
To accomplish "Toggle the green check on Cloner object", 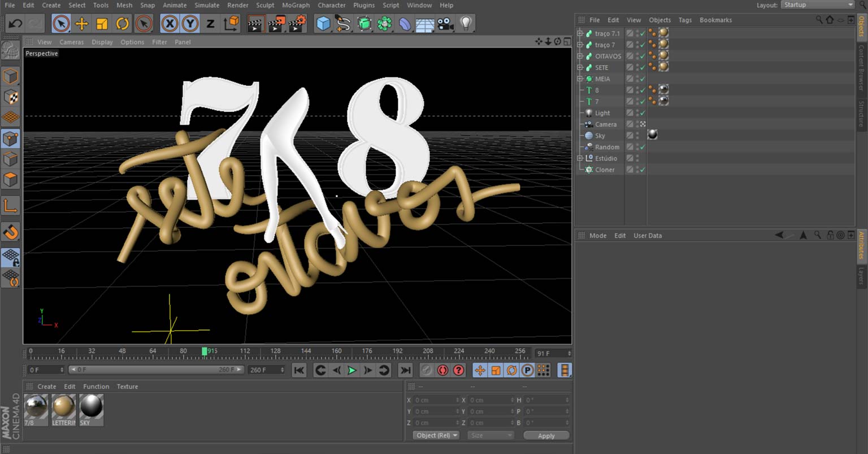I will point(643,170).
